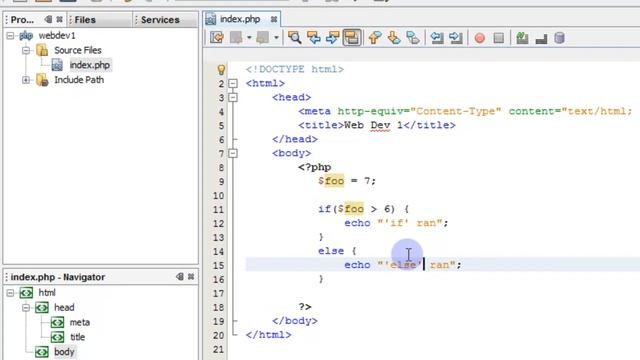This screenshot has width=640, height=360.
Task: Open the Back navigation history dropdown arrow
Action: click(249, 38)
